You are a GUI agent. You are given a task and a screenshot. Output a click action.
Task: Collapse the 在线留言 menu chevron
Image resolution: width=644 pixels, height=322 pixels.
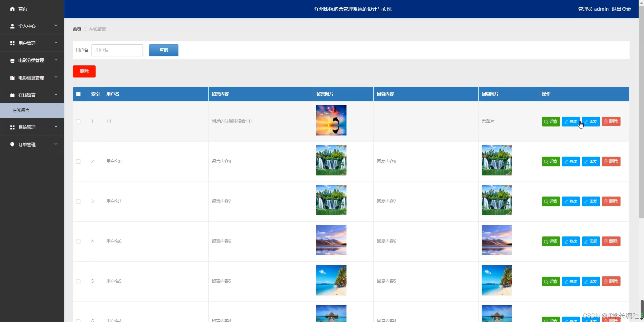click(56, 95)
